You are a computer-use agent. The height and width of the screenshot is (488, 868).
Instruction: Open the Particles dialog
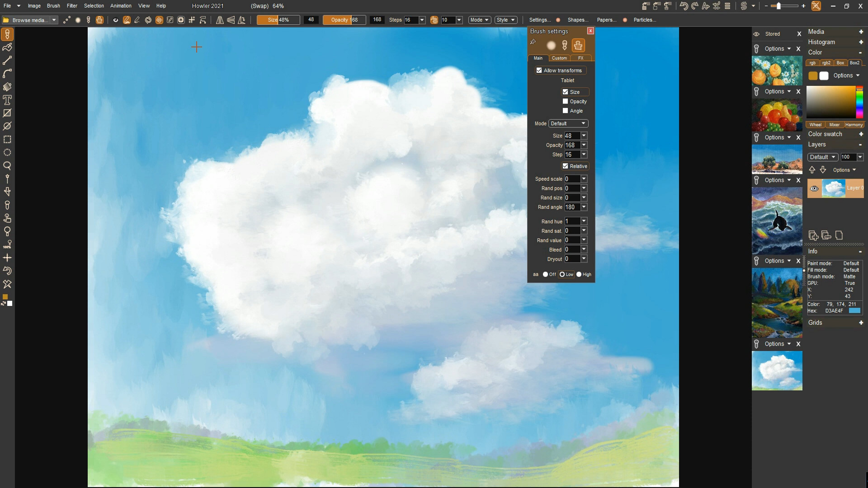click(645, 20)
